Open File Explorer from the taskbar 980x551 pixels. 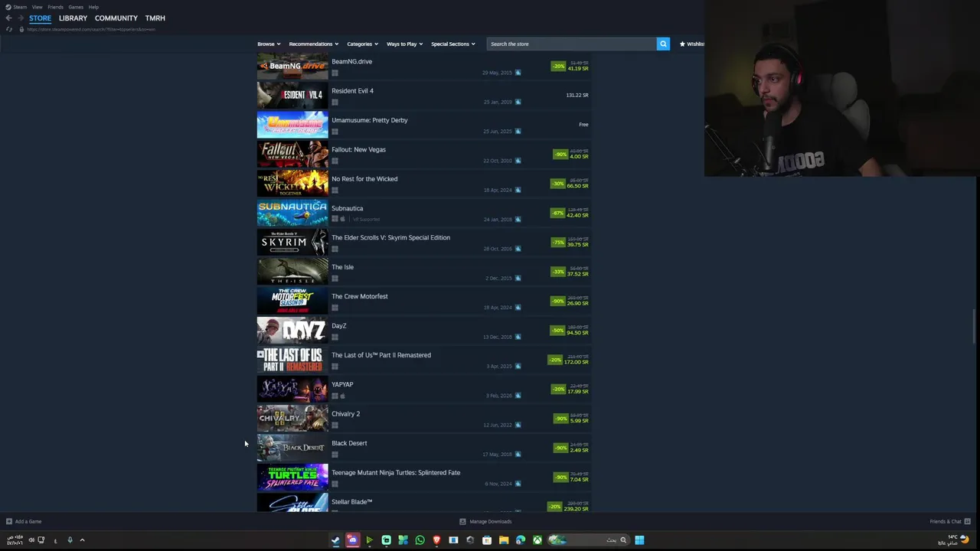504,540
